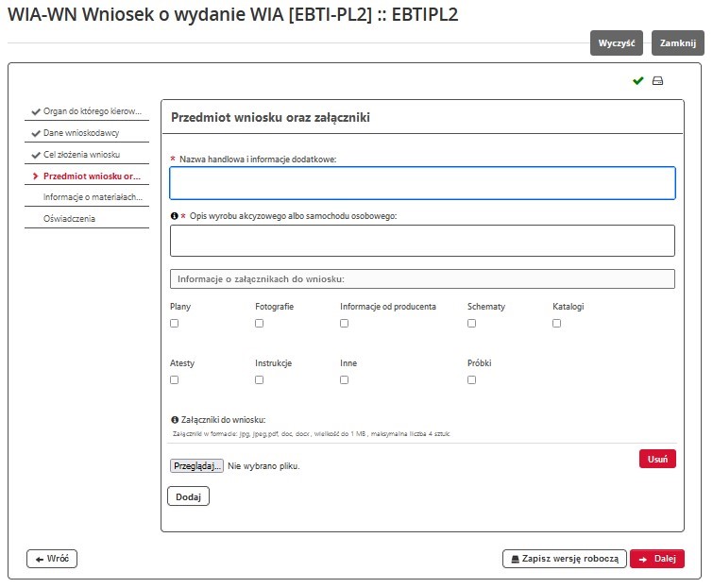Select the Przedmiot wniosku or... step
The width and height of the screenshot is (713, 588).
coord(87,176)
